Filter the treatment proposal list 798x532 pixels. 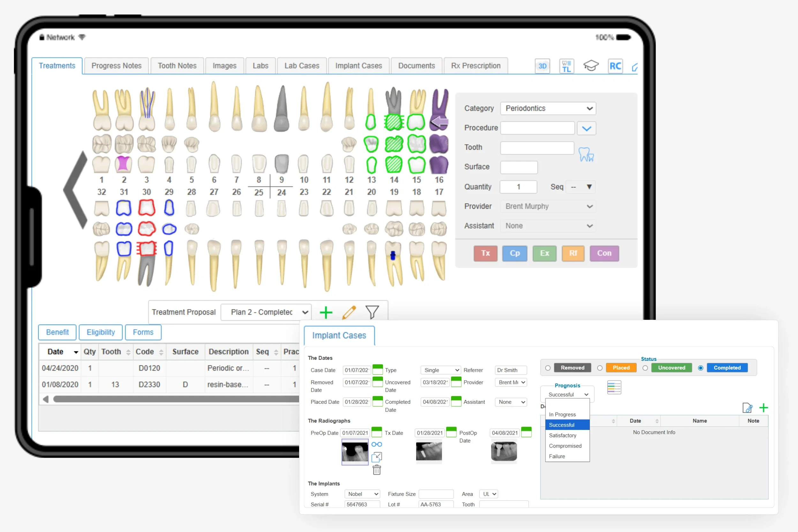tap(372, 312)
